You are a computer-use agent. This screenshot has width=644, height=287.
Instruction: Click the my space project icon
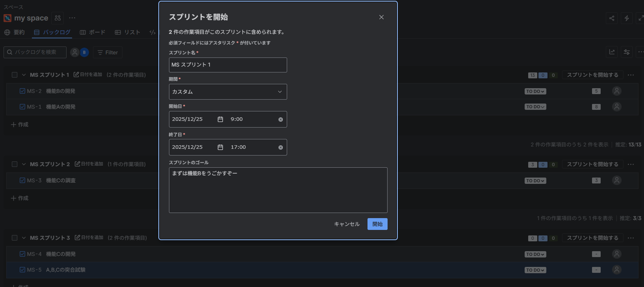click(7, 18)
